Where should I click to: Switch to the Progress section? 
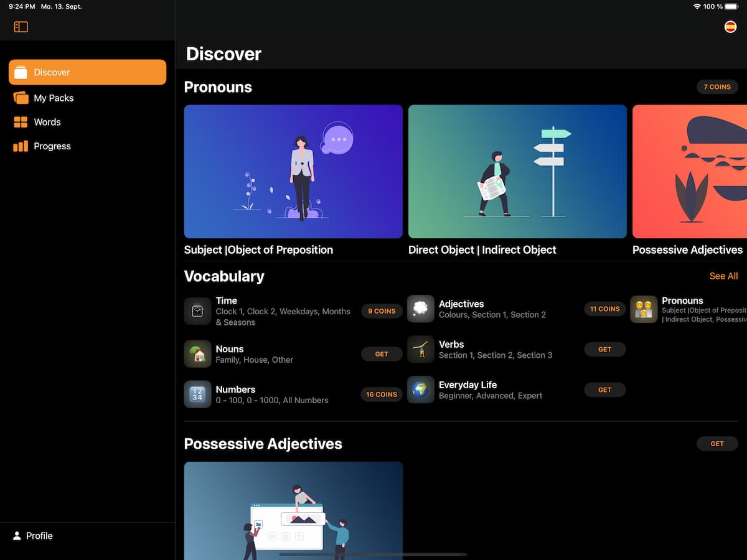[52, 146]
